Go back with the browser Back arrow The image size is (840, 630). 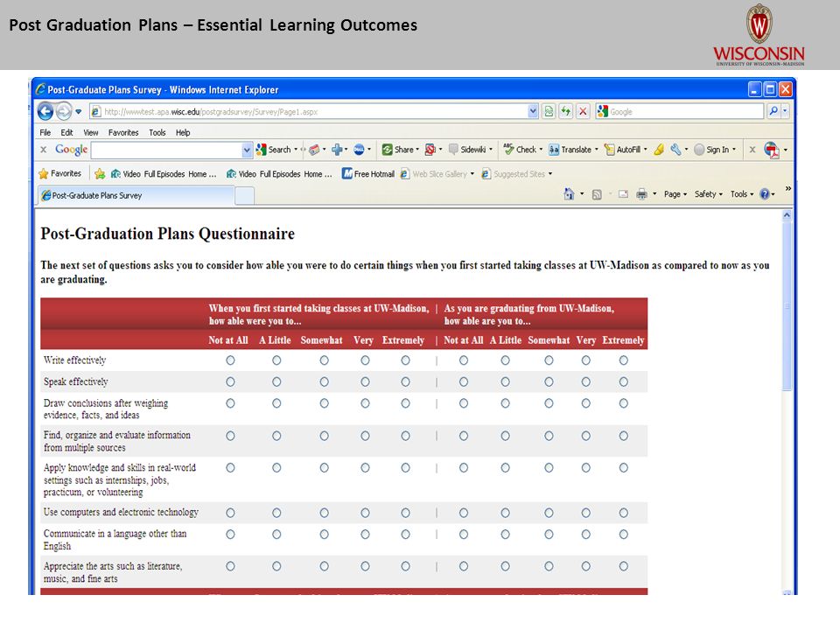[45, 111]
